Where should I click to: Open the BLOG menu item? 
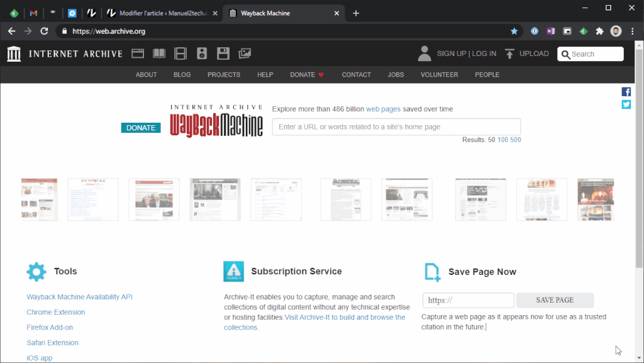(x=182, y=75)
